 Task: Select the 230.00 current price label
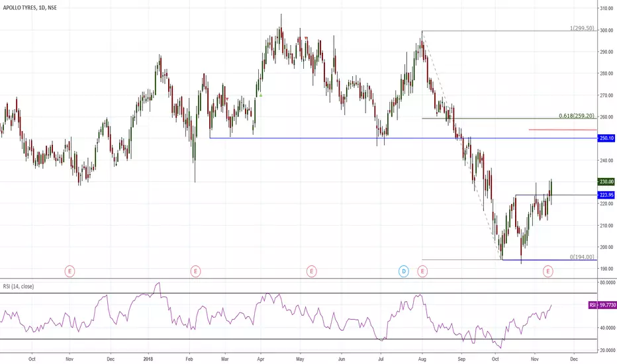click(606, 181)
